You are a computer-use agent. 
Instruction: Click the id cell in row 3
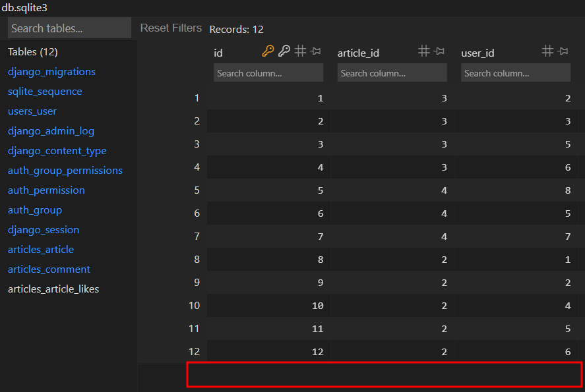268,144
